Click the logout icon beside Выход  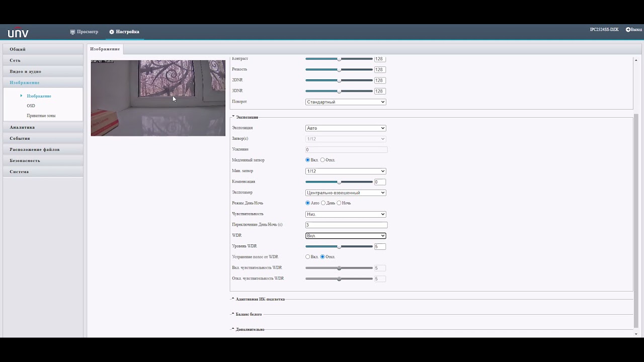coord(628,30)
